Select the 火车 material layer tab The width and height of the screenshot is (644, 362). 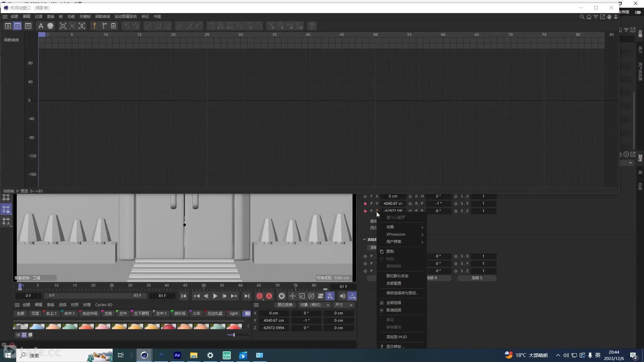click(x=197, y=313)
